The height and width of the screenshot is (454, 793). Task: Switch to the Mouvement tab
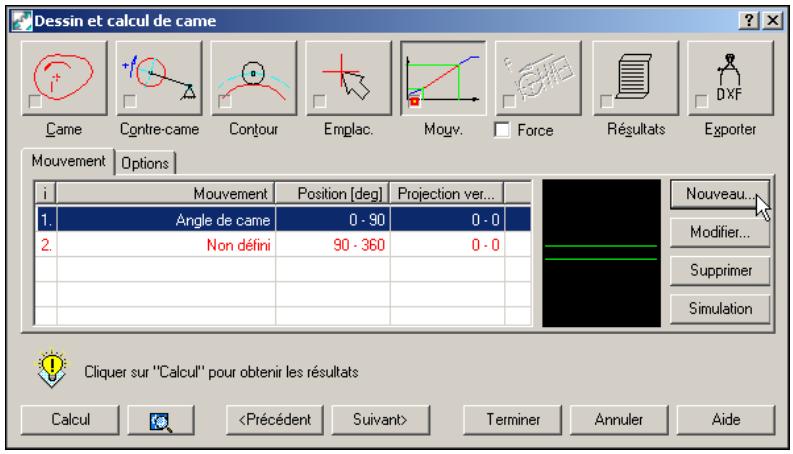click(68, 161)
